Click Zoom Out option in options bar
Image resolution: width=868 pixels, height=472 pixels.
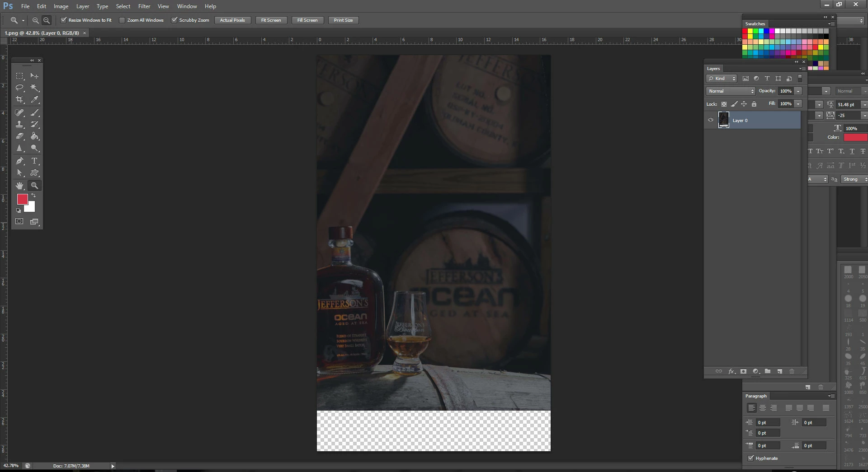click(47, 20)
